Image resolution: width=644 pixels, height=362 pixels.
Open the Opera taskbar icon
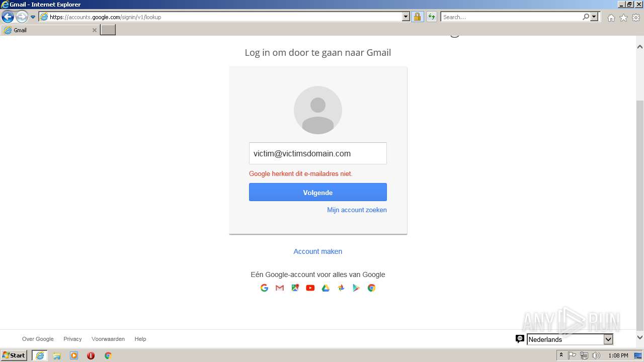91,355
